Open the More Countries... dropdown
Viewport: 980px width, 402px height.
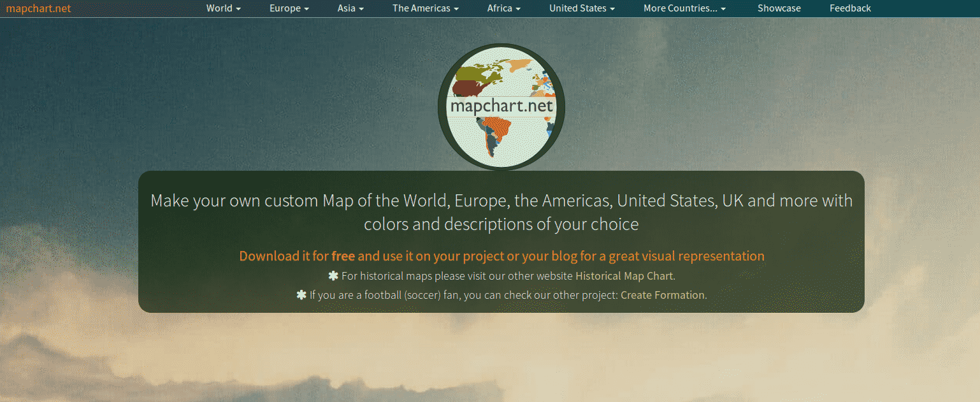[x=684, y=8]
